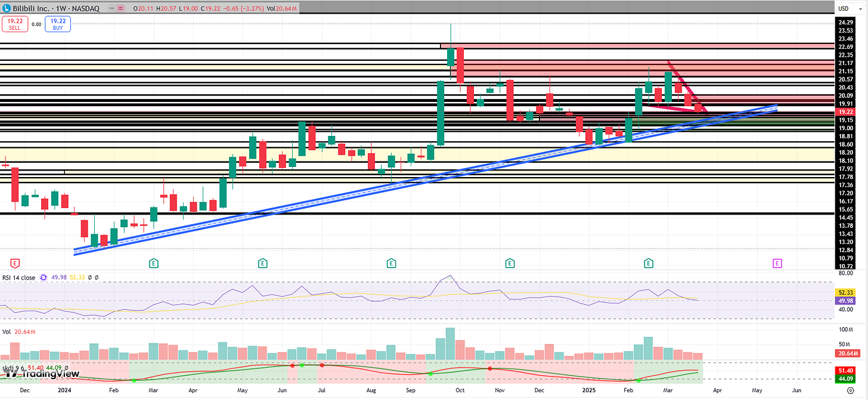The height and width of the screenshot is (400, 868).
Task: Click the earnings E marker near late August 2024
Action: [x=391, y=262]
